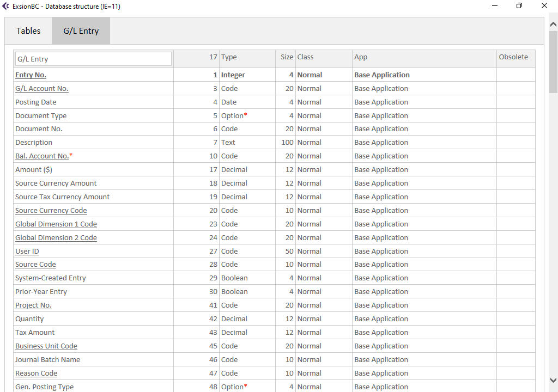Click size 50 in User ID row
Image resolution: width=558 pixels, height=392 pixels.
(x=289, y=251)
